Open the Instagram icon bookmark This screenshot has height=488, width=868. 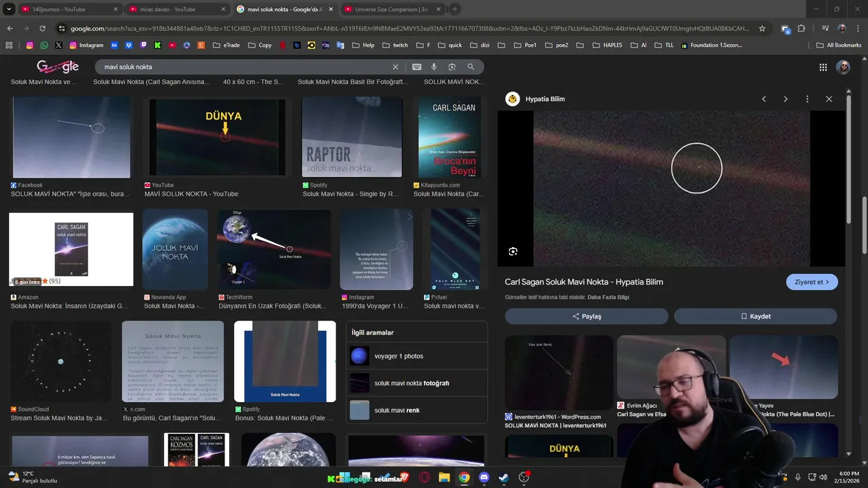click(30, 45)
